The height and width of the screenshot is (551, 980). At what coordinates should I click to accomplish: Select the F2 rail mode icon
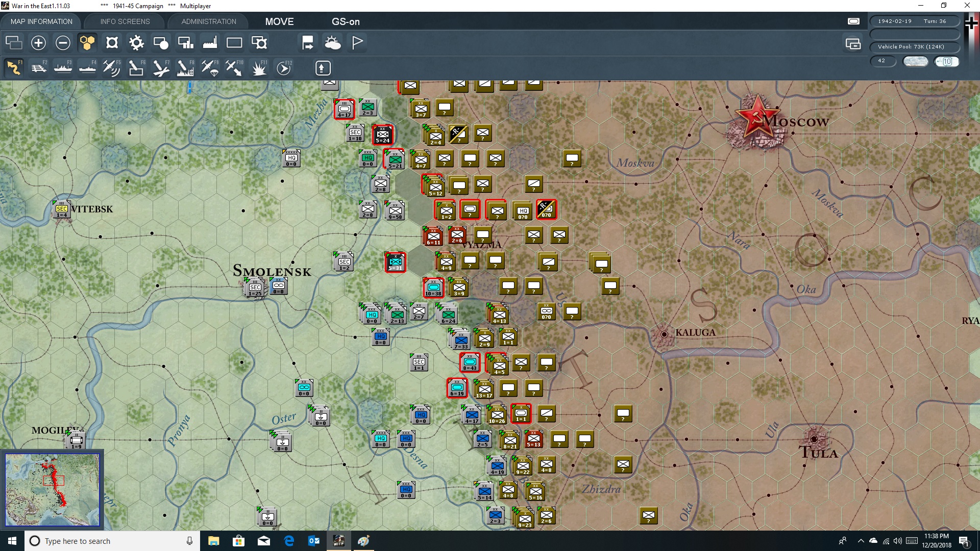(38, 68)
